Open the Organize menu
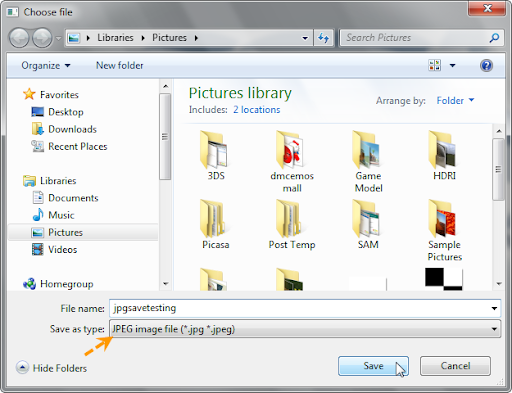 coord(46,65)
